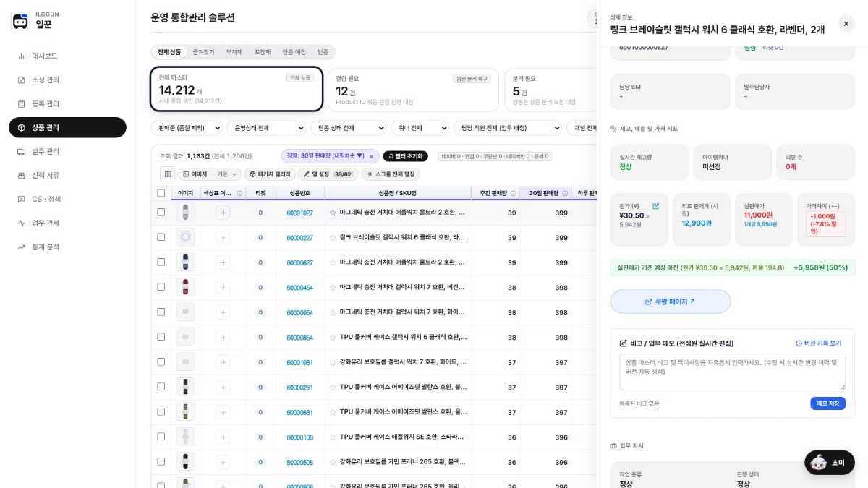Open the 담당 직원 전체 dropdown
868x488 pixels.
click(507, 128)
